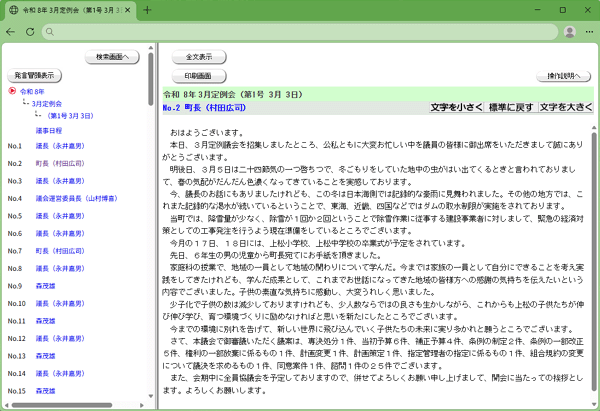The height and width of the screenshot is (411, 600).
Task: Click the left panel scroll-up arrow
Action: pyautogui.click(x=151, y=48)
